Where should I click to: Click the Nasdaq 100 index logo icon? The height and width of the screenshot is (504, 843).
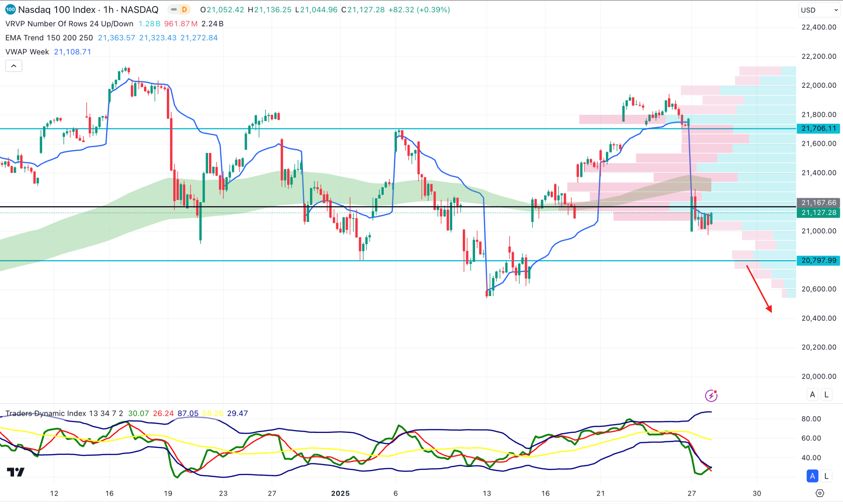click(10, 10)
